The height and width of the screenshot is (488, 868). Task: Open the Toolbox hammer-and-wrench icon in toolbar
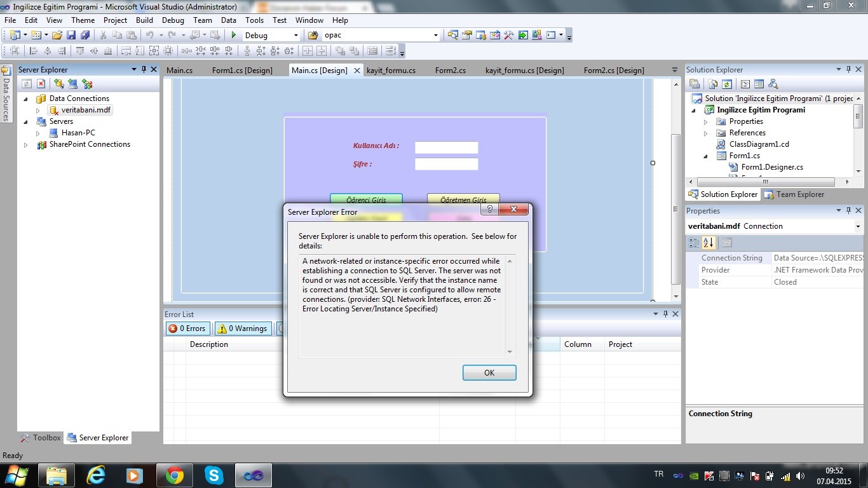pos(508,35)
